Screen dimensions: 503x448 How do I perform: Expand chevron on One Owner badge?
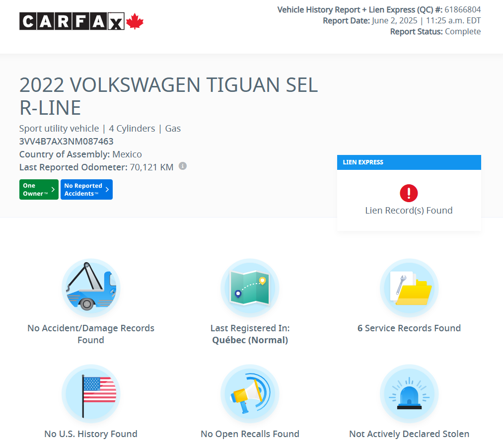pos(53,189)
